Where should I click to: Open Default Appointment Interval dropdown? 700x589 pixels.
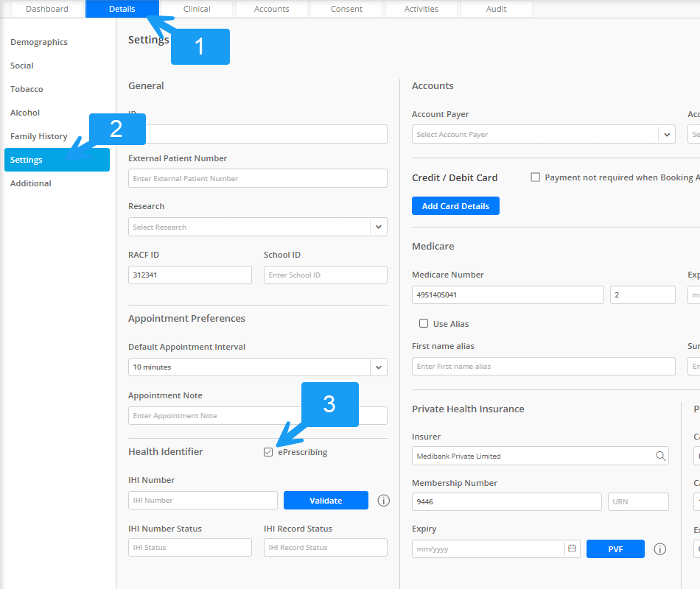point(379,367)
